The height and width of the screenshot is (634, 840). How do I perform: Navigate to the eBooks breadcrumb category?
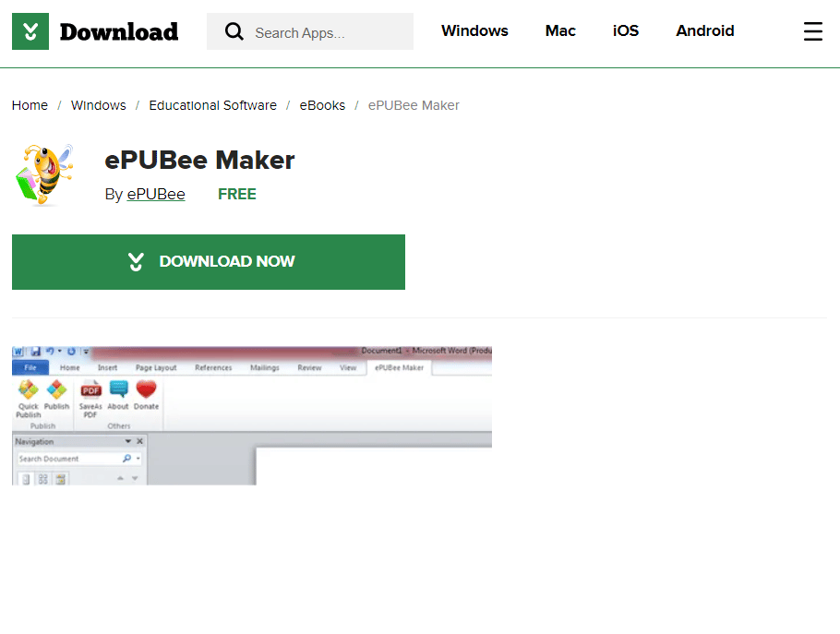pos(322,105)
